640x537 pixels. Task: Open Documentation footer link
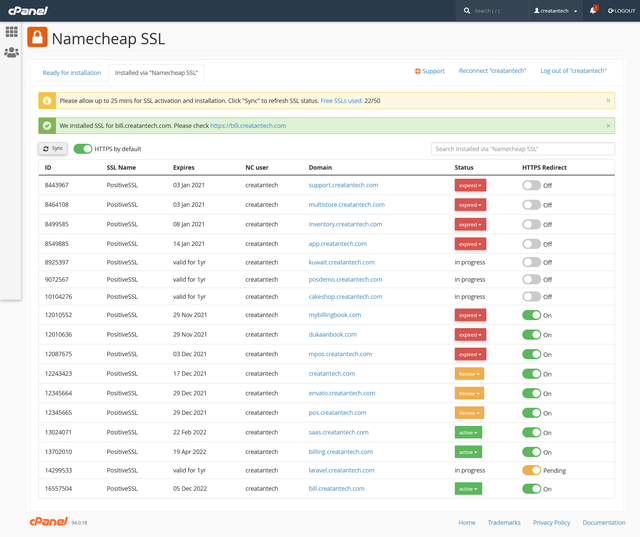(604, 522)
